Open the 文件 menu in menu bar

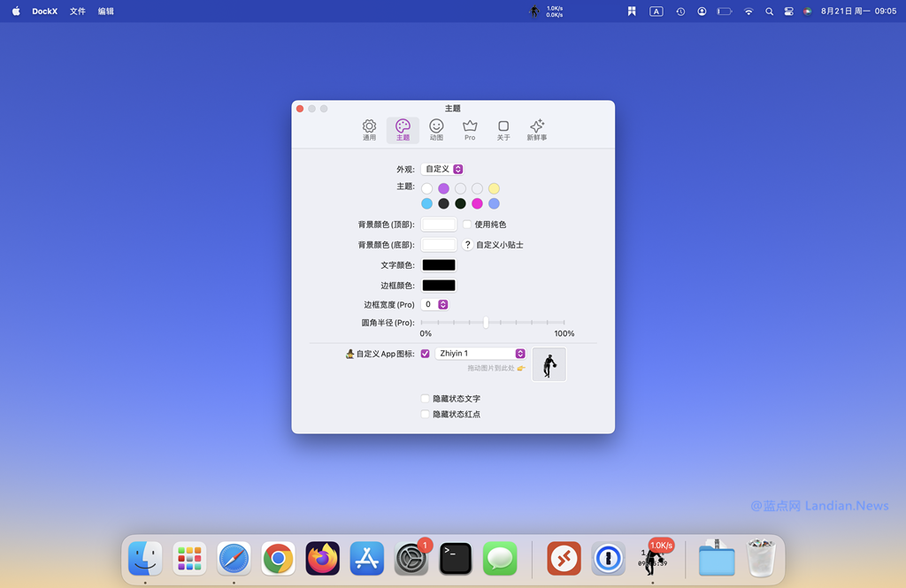(78, 11)
